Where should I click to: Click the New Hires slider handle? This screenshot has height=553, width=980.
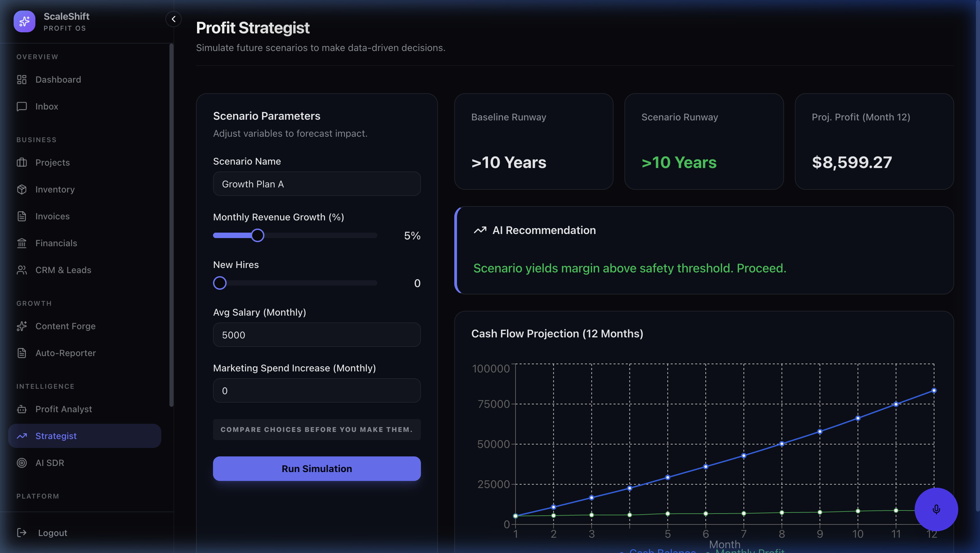click(219, 283)
